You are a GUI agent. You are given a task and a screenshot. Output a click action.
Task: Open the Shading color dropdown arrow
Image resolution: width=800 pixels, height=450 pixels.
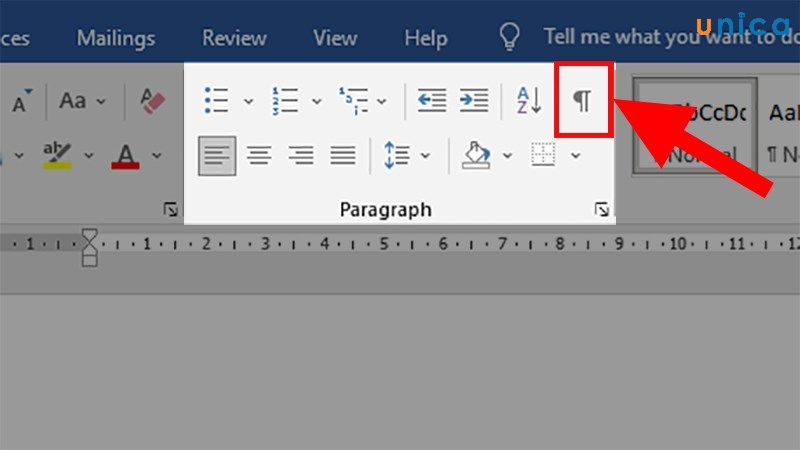(507, 155)
